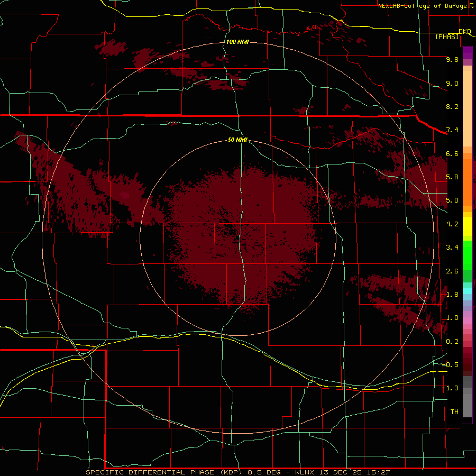
Task: Click the 100 NMI range ring label
Action: pyautogui.click(x=237, y=42)
